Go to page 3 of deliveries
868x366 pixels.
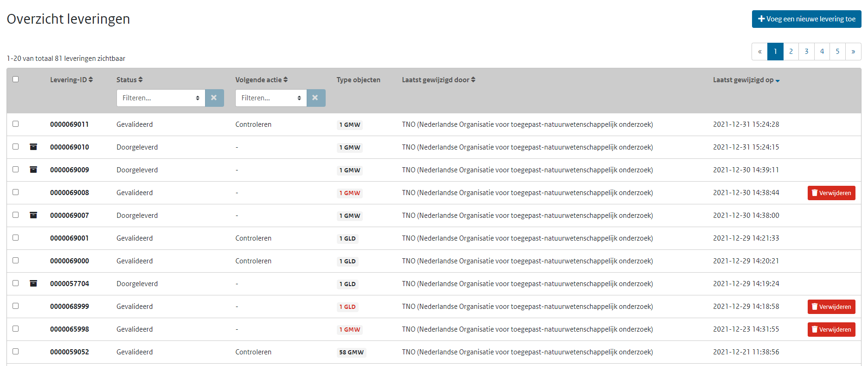pyautogui.click(x=806, y=52)
